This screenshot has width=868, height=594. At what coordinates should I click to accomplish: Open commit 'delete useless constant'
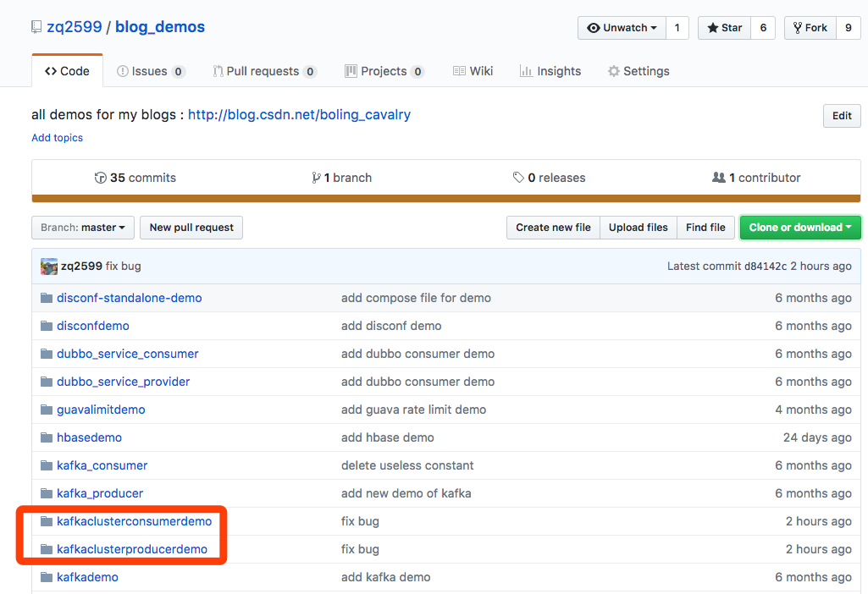coord(407,465)
